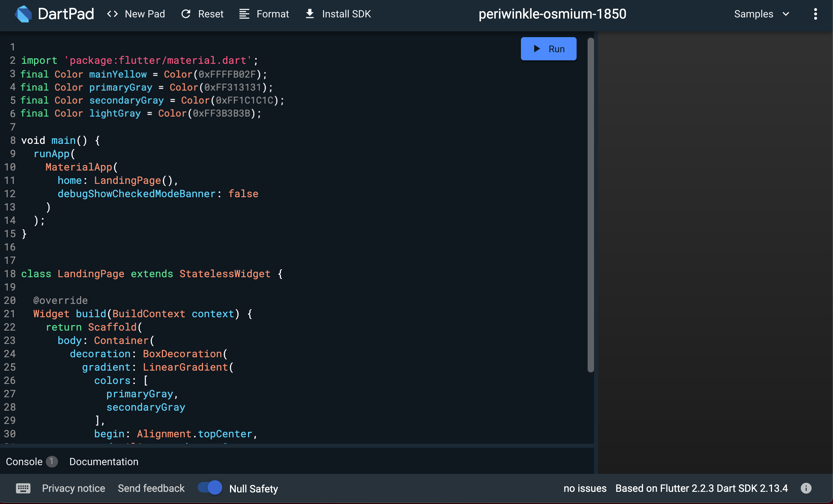Click the DartPad logo icon

[x=24, y=14]
